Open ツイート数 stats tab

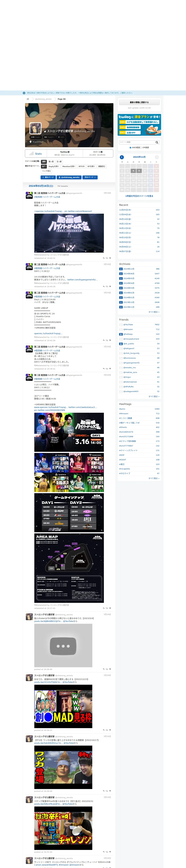98,153
